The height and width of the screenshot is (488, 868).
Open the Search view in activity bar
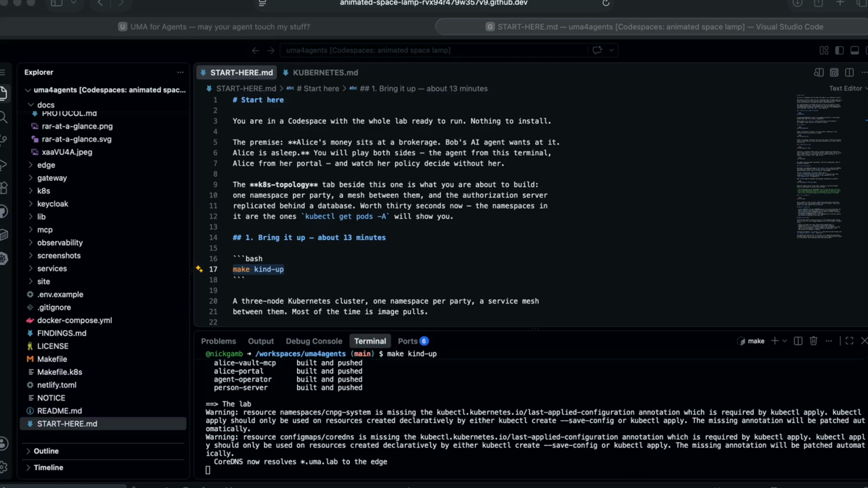click(3, 117)
